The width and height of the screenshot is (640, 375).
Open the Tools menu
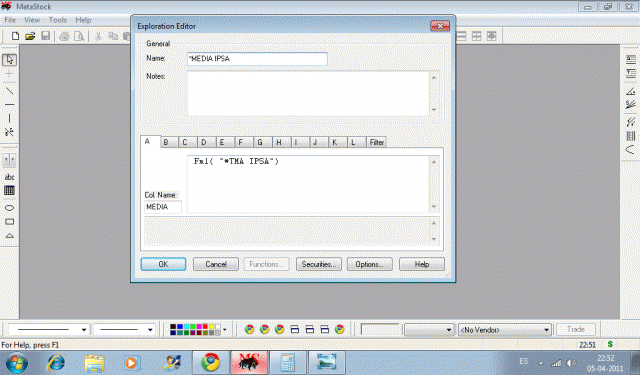[x=58, y=20]
